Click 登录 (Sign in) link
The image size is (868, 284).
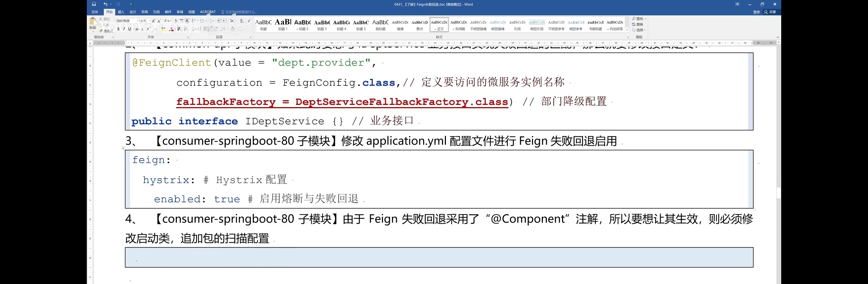pyautogui.click(x=757, y=12)
